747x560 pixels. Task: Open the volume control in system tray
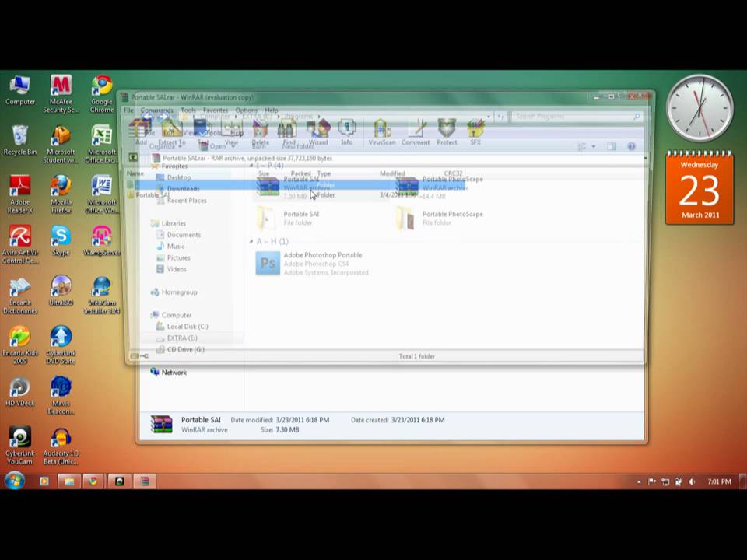click(x=692, y=482)
